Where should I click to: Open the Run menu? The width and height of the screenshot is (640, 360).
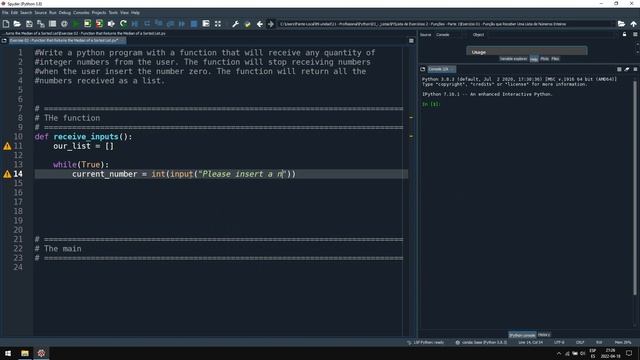tap(53, 13)
